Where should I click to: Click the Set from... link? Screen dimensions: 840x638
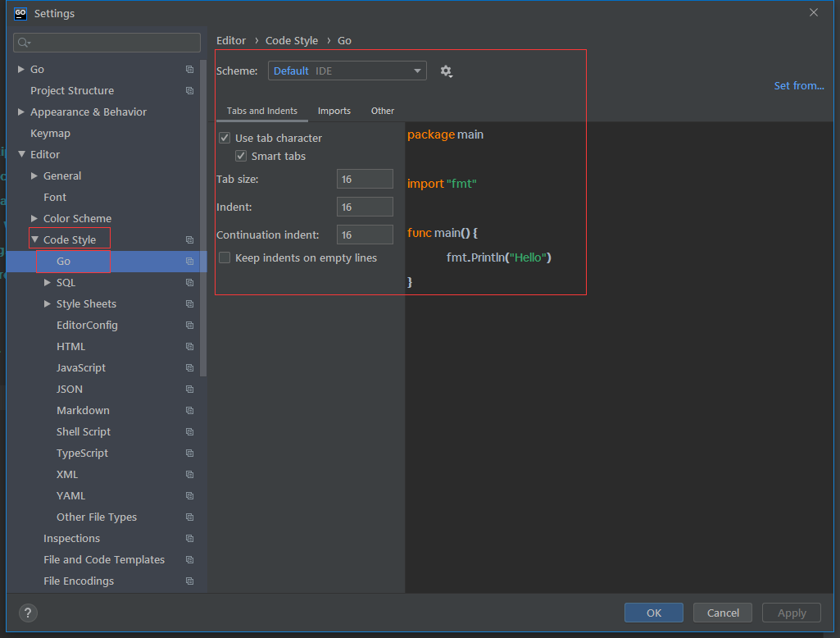click(798, 86)
